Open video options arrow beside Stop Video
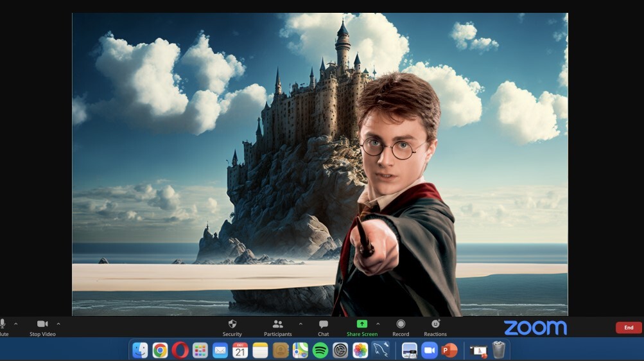 (58, 324)
